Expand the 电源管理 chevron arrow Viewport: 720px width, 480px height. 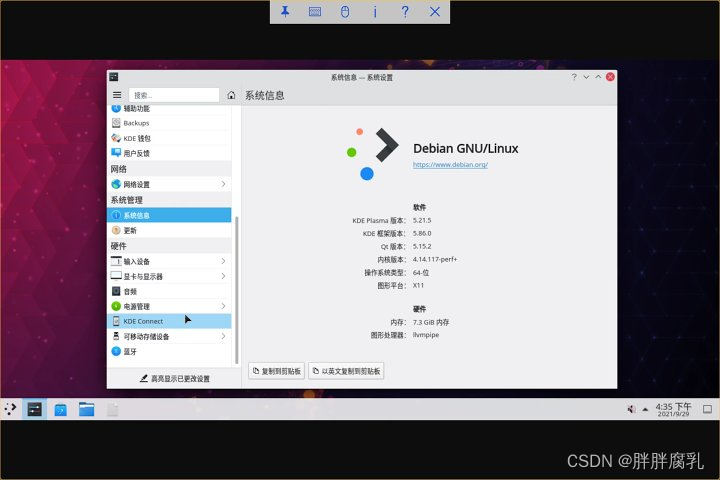223,306
